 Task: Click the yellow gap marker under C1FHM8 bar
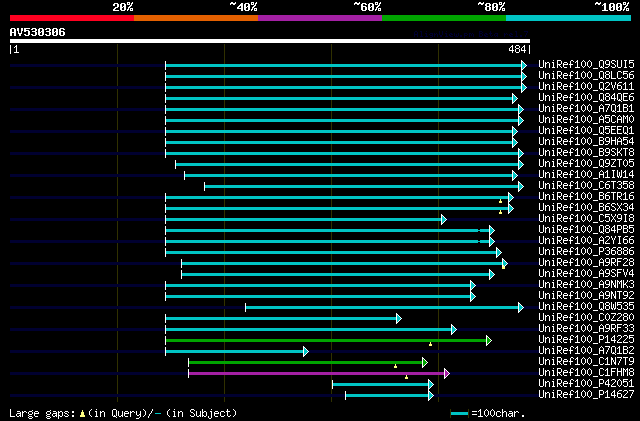406,377
